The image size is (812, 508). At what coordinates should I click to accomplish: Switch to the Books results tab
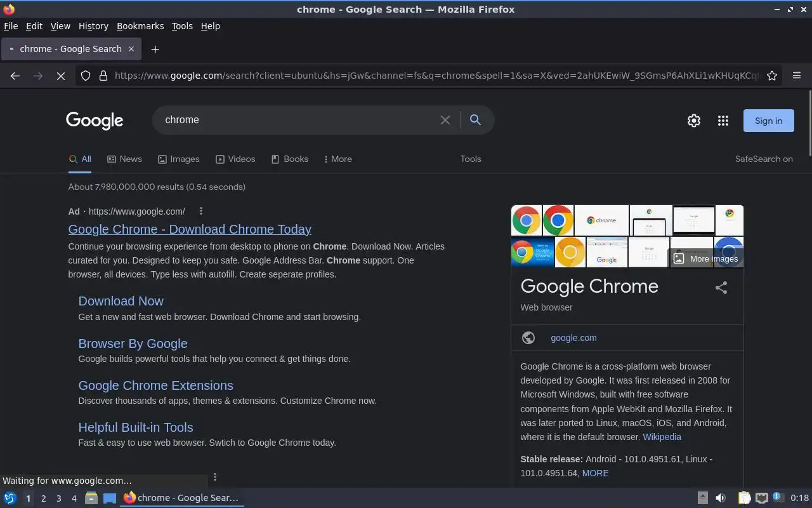pos(289,159)
